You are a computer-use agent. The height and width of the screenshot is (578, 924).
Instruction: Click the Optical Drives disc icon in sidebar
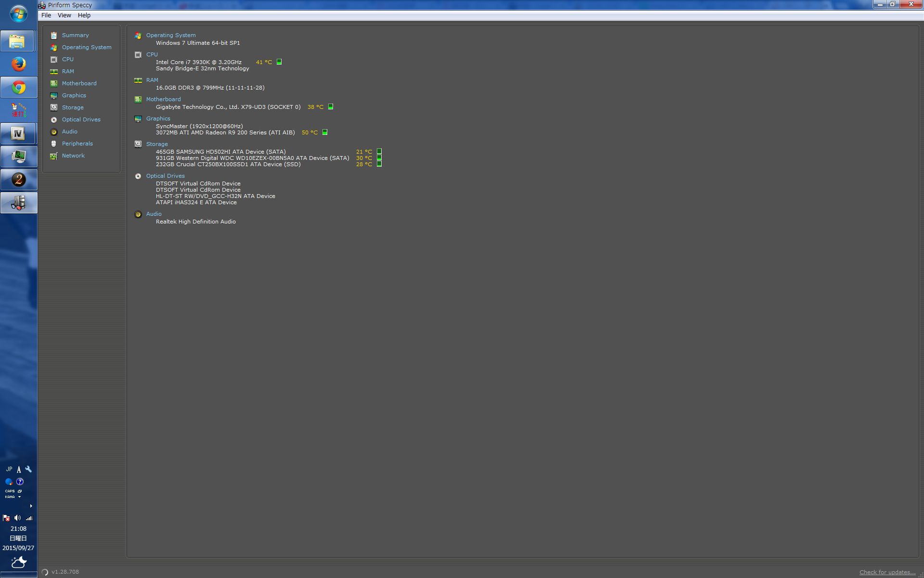point(54,119)
